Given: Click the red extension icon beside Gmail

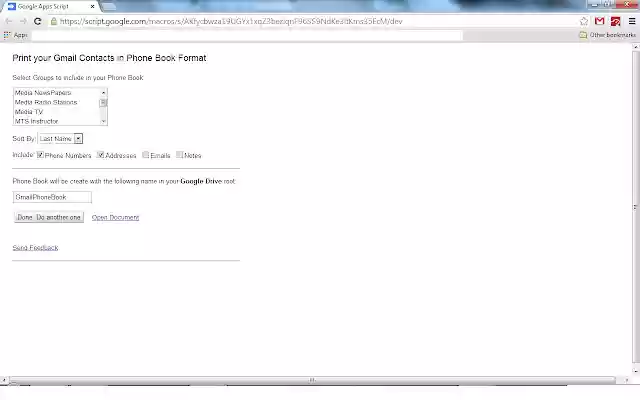Looking at the screenshot, I should [x=616, y=21].
